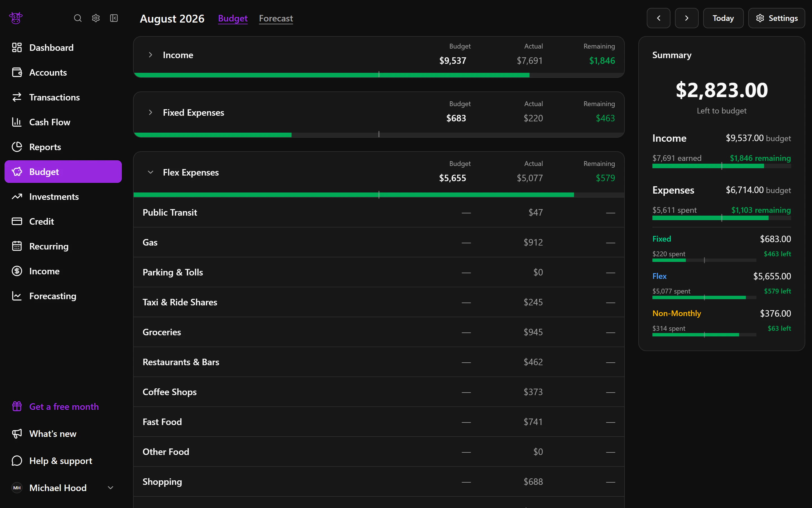Screen dimensions: 812x508
Task: Switch to the Forecast tab
Action: click(276, 18)
